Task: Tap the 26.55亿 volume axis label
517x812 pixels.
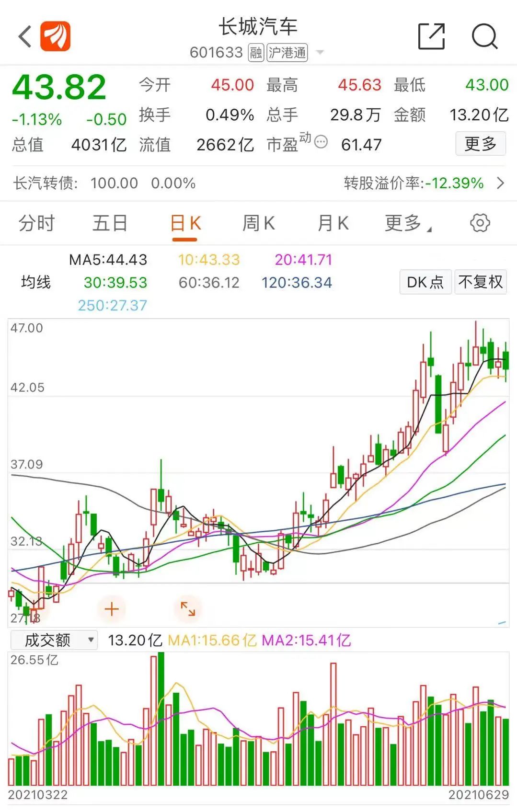Action: tap(34, 660)
